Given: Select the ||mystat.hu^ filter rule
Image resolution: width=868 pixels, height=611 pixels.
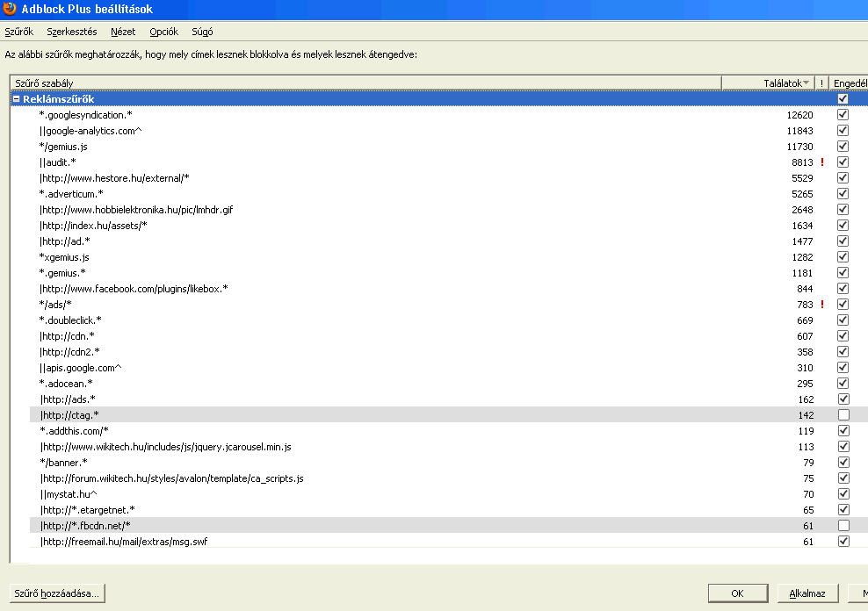Looking at the screenshot, I should coord(69,493).
